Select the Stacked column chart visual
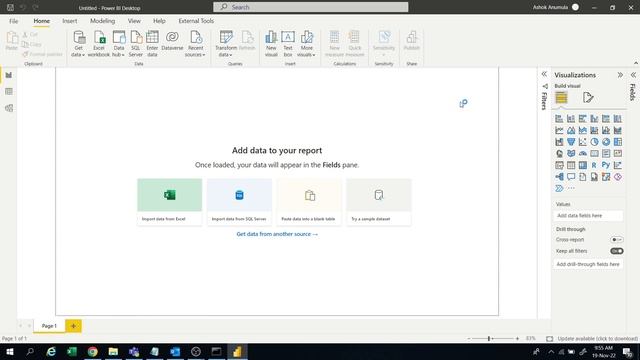The height and width of the screenshot is (360, 640). tap(571, 119)
